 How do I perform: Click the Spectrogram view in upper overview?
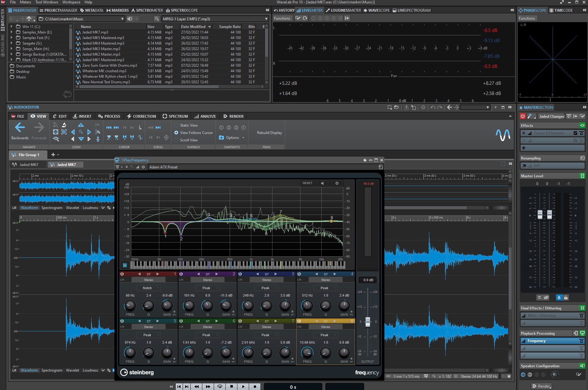(x=52, y=208)
